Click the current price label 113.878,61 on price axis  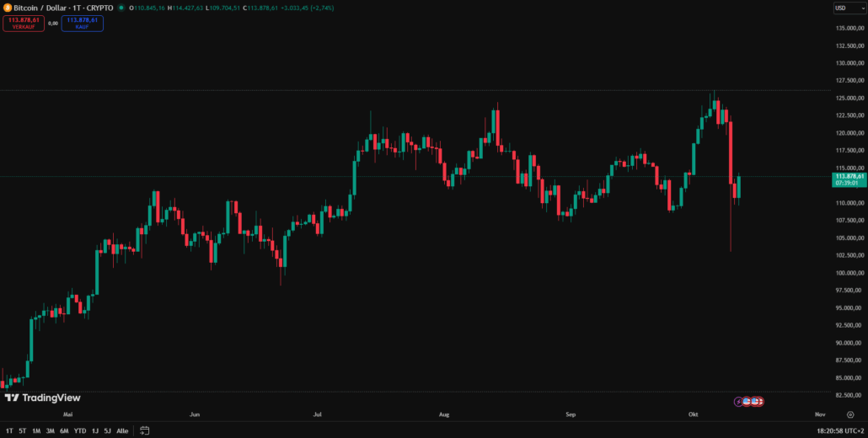tap(849, 176)
